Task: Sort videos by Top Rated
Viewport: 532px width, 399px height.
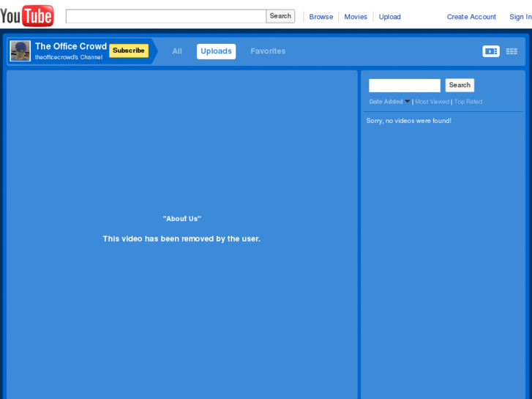Action: [x=468, y=102]
